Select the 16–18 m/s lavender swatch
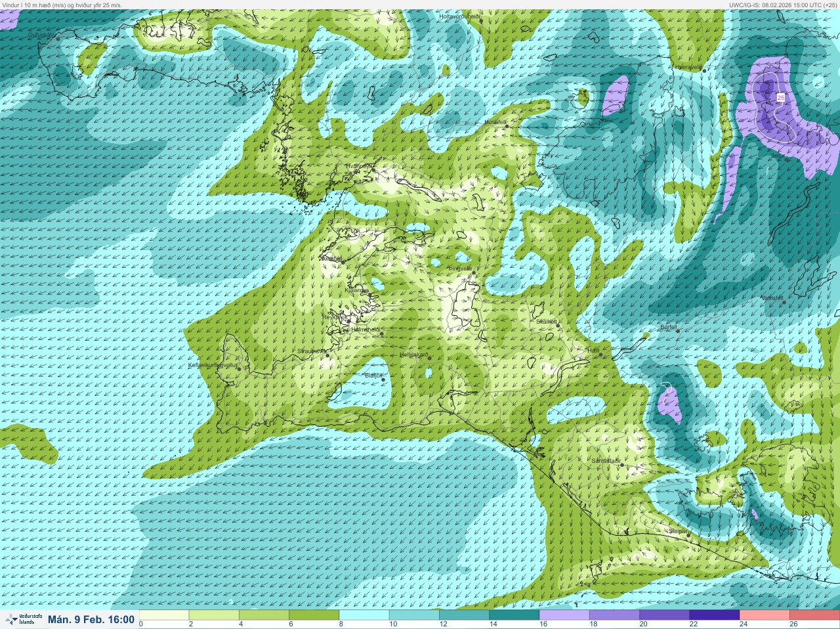Screen dimensions: 840x629 click(564, 615)
